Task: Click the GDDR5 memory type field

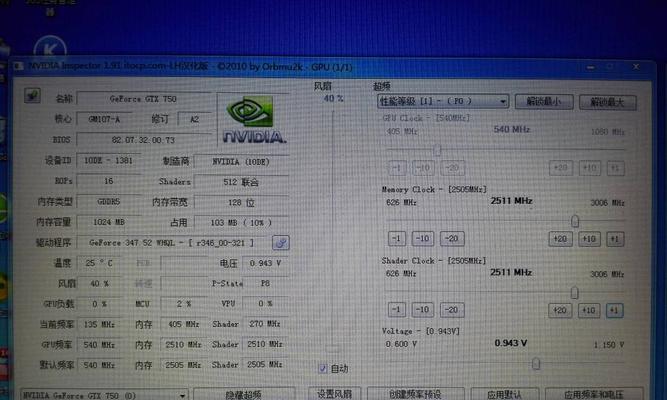Action: 108,202
